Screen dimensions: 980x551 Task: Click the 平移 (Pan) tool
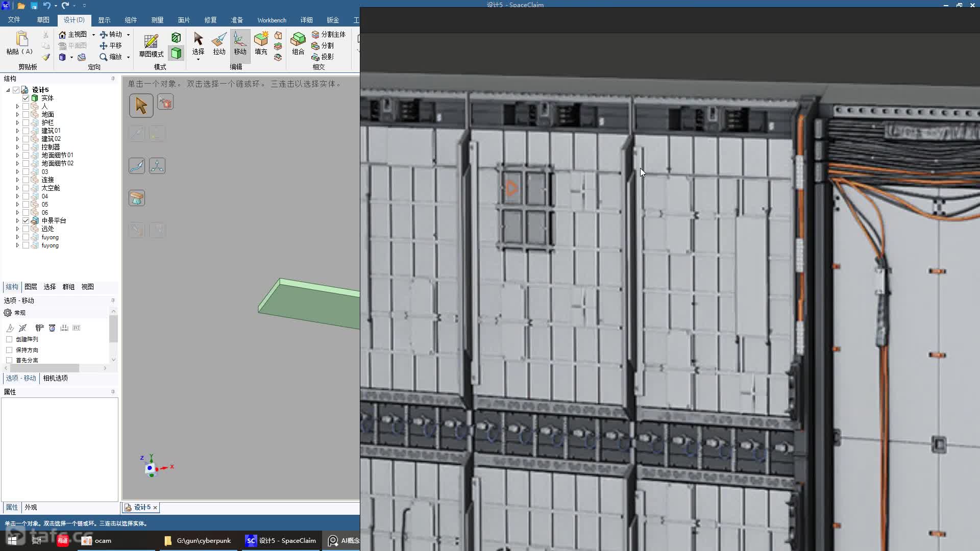(111, 45)
